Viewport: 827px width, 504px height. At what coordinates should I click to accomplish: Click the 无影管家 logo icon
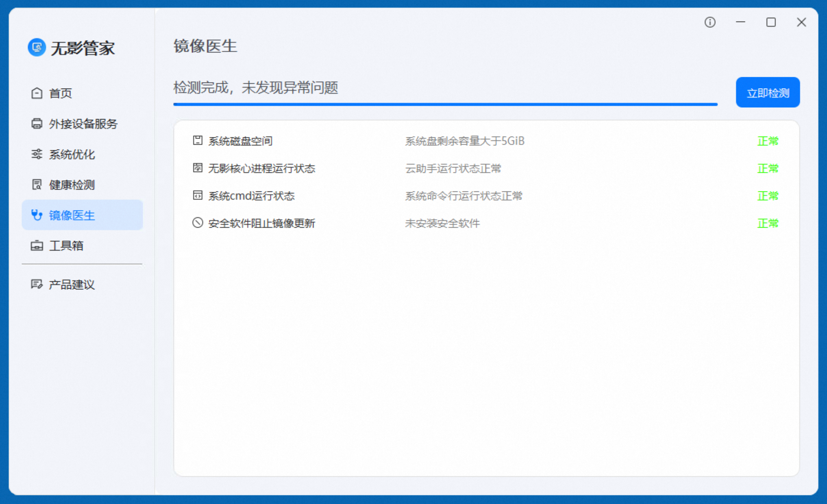37,48
